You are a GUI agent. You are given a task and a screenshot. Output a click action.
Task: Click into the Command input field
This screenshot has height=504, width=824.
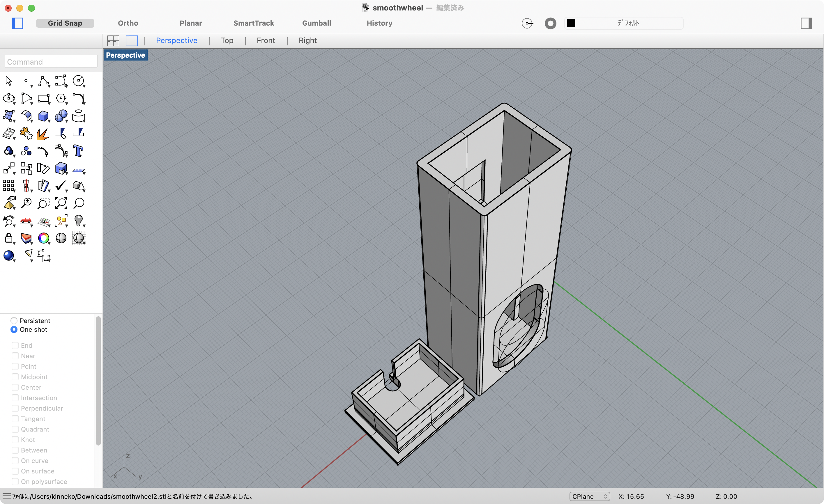tap(51, 61)
